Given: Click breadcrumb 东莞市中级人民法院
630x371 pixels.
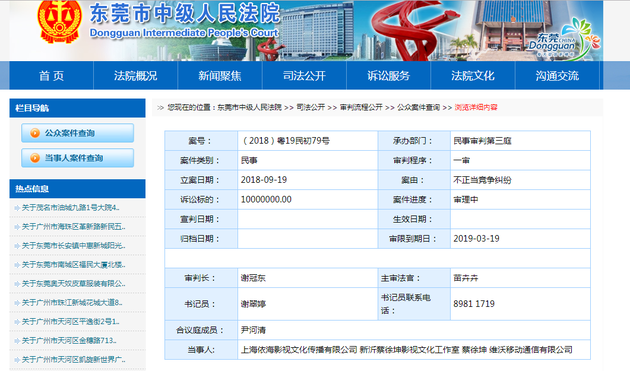Looking at the screenshot, I should (250, 107).
